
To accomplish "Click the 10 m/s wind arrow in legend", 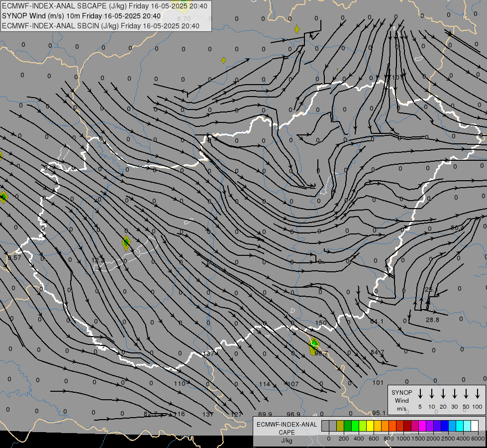I will pos(431,394).
